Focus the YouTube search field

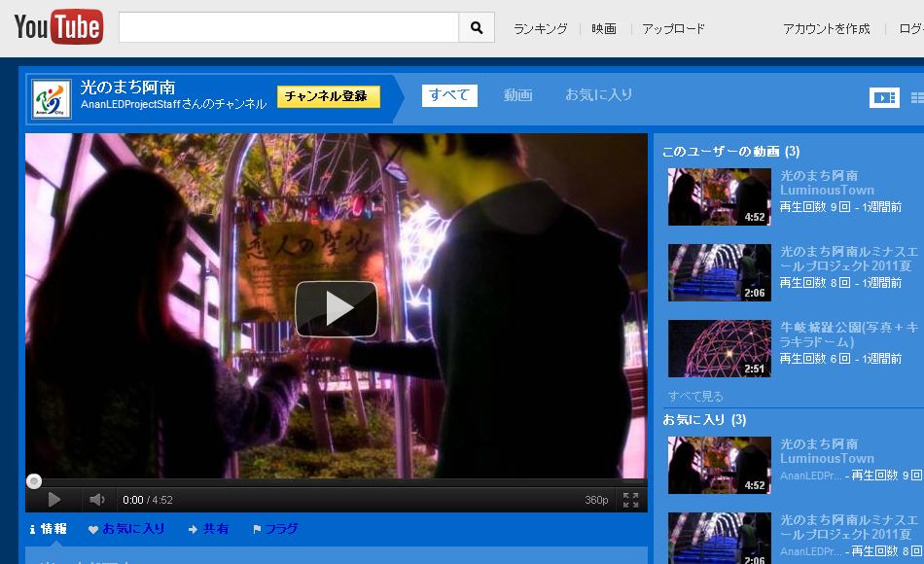click(289, 27)
